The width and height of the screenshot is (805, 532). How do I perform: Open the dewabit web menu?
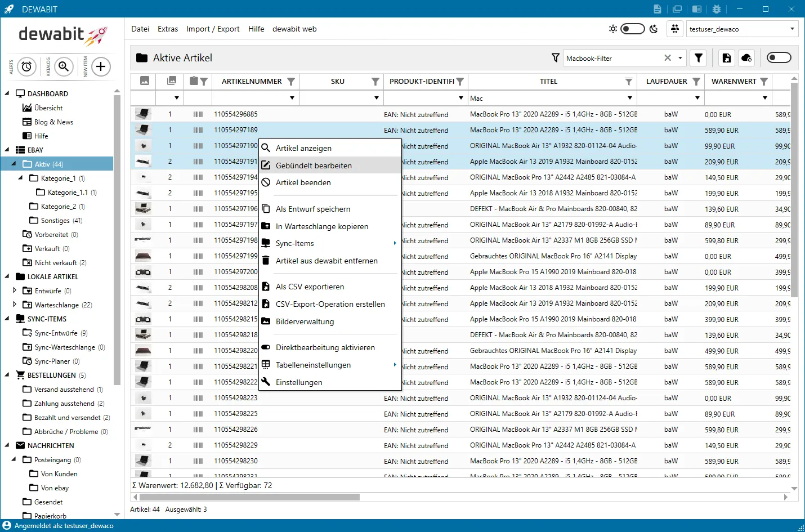(x=294, y=29)
